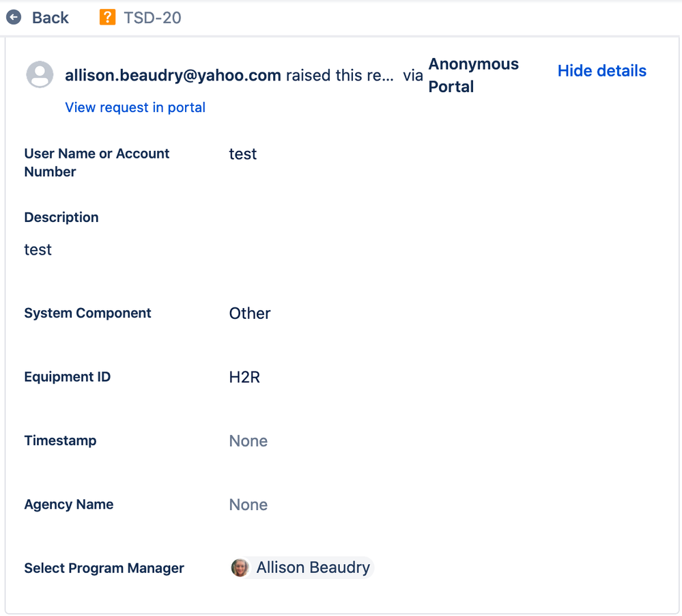
Task: Click the orange question mark issue type icon
Action: (x=107, y=17)
